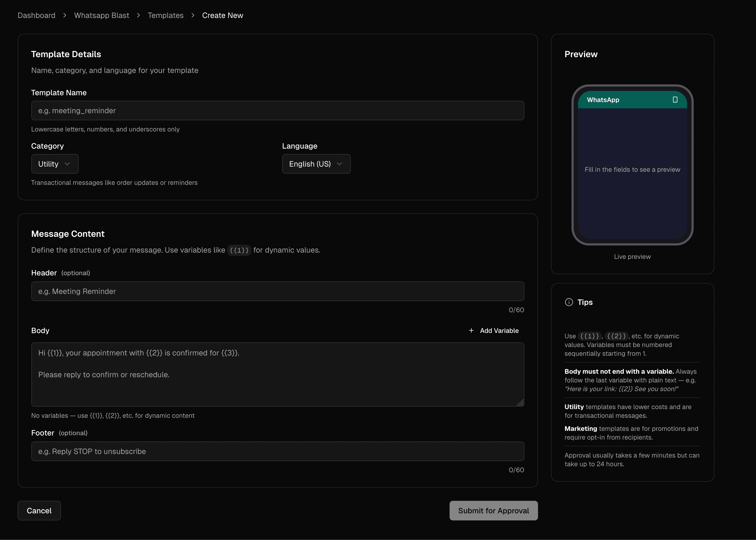This screenshot has width=756, height=540.
Task: Click the Body label
Action: coord(40,330)
